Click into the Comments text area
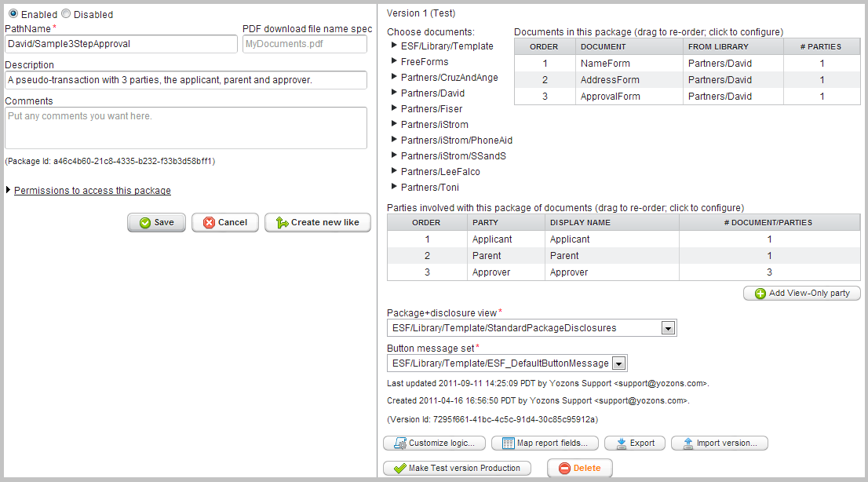 [185, 128]
